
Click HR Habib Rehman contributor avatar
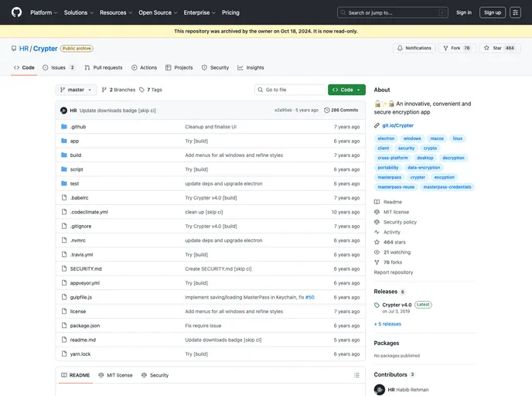pos(380,390)
